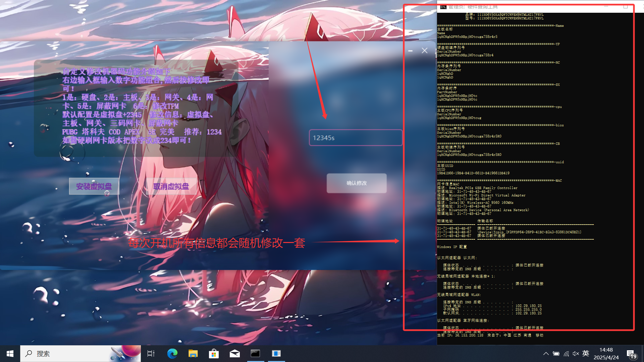Launch Microsoft Edge from taskbar
The height and width of the screenshot is (362, 644).
172,354
